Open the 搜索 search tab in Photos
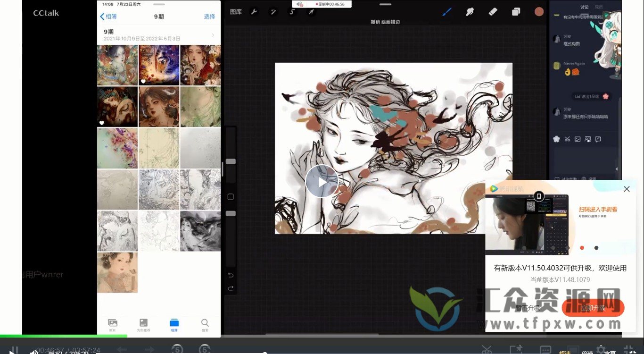Image resolution: width=644 pixels, height=354 pixels. 205,325
